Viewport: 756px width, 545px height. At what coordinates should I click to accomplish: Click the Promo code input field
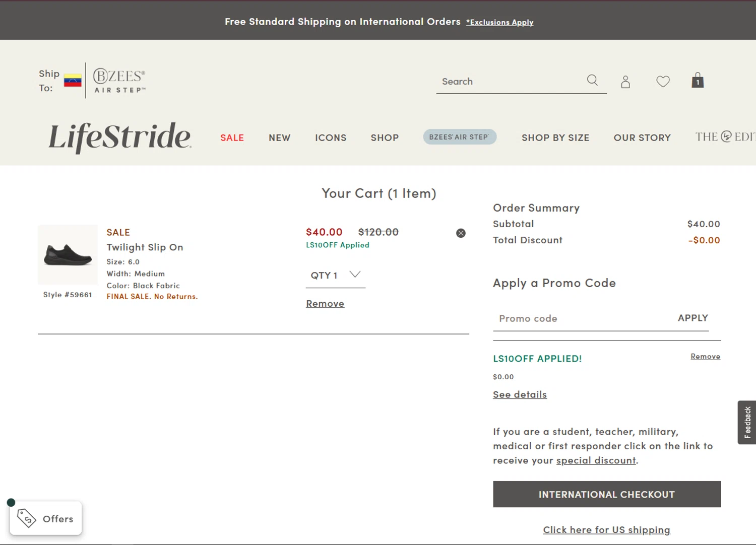click(582, 318)
